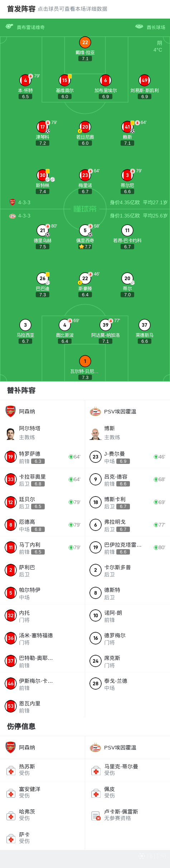Viewport: 170px width, 868px height.
Task: Open coach 阿尔特塔 profile photo
Action: (11, 433)
